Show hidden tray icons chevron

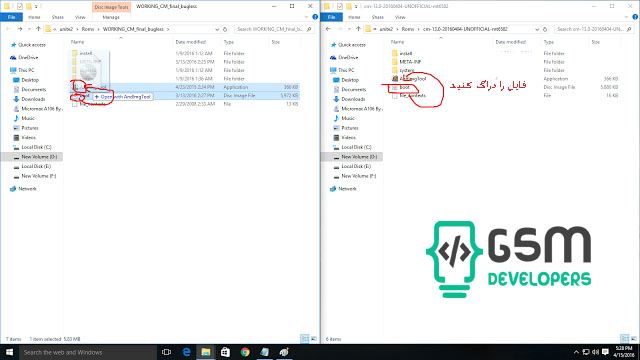coord(576,352)
